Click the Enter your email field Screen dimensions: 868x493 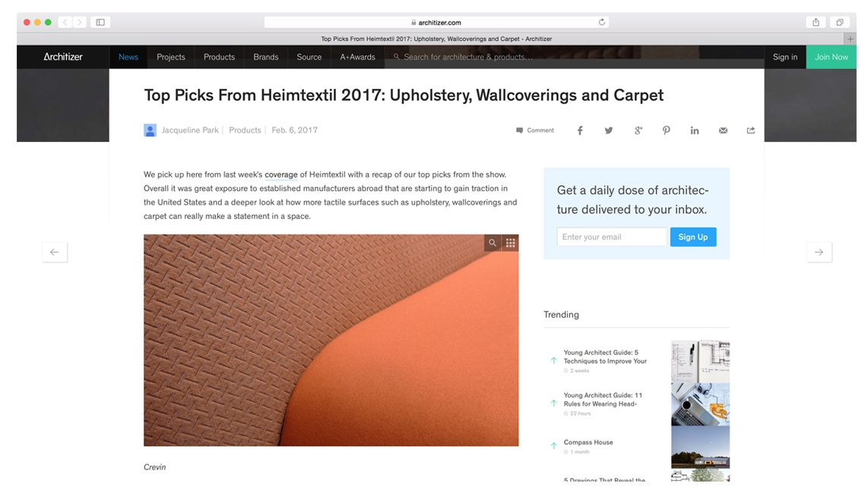coord(612,237)
